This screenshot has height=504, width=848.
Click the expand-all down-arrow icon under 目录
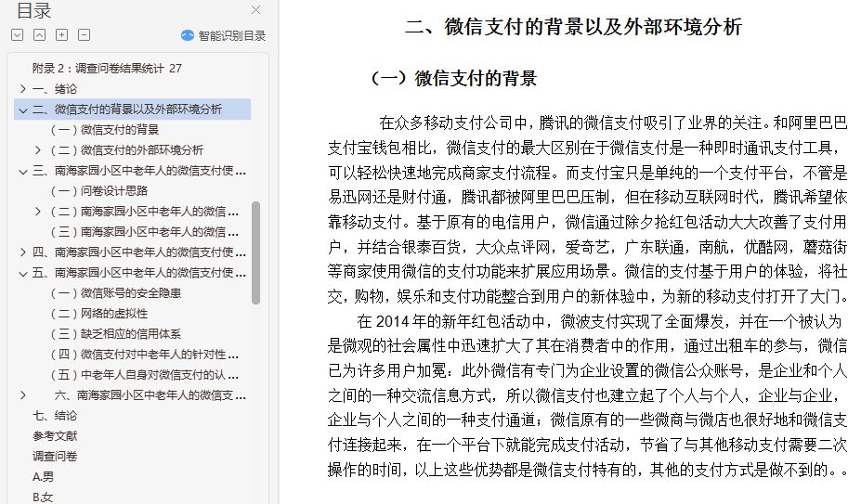(18, 35)
